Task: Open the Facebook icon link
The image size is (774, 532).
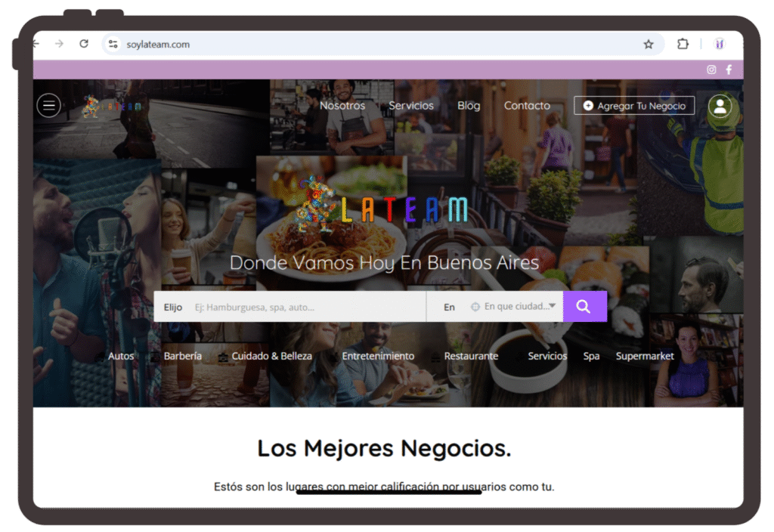Action: click(x=729, y=70)
